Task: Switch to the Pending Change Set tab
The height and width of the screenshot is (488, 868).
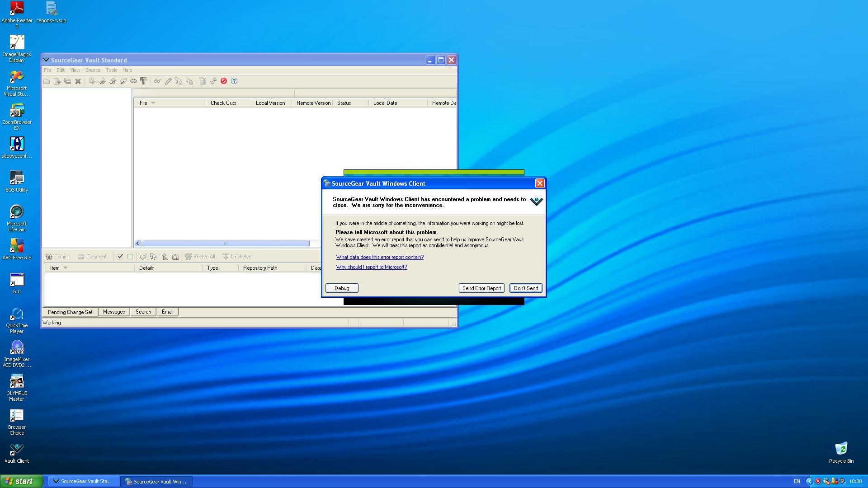Action: click(70, 312)
